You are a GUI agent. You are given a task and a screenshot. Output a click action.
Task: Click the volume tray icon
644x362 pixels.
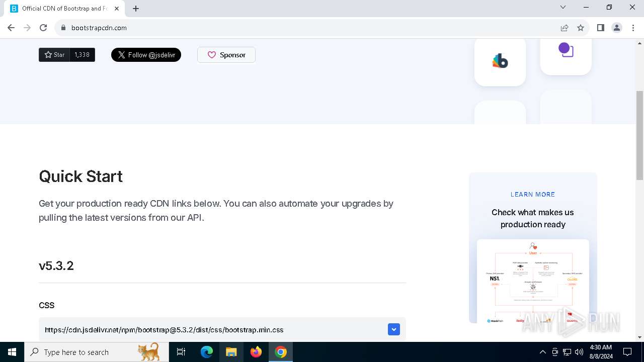coord(579,352)
